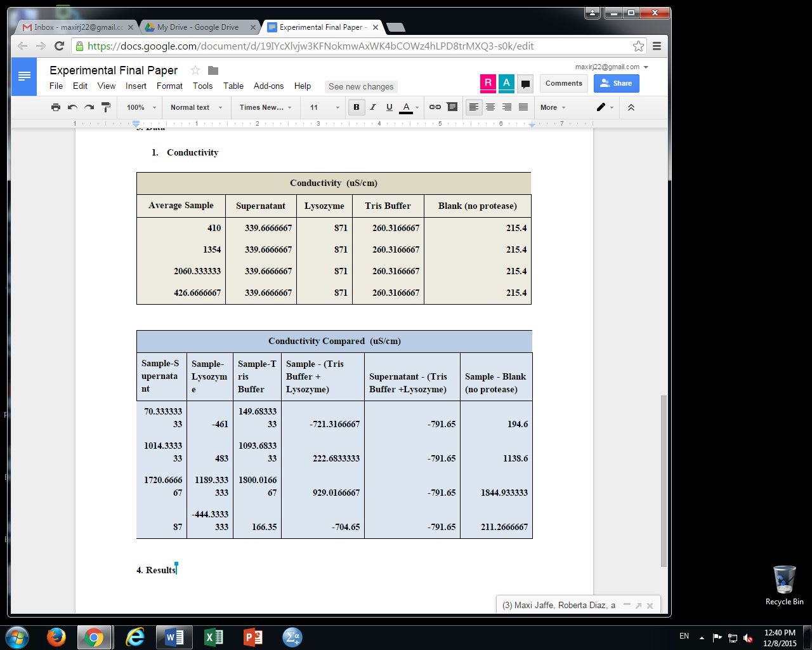Add a comment using toolbar icon
Viewport: 812px width, 650px height.
(452, 107)
